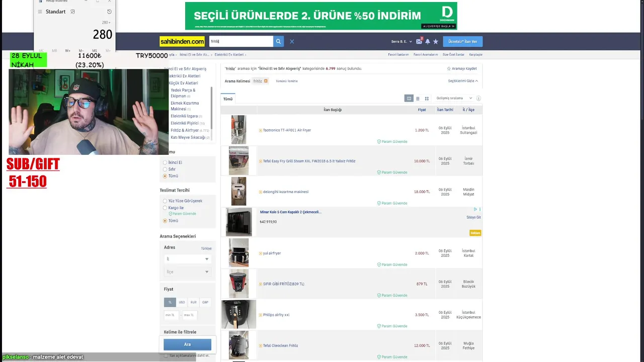Open favorites star icon in header
Image resolution: width=644 pixels, height=362 pixels.
coord(436,42)
